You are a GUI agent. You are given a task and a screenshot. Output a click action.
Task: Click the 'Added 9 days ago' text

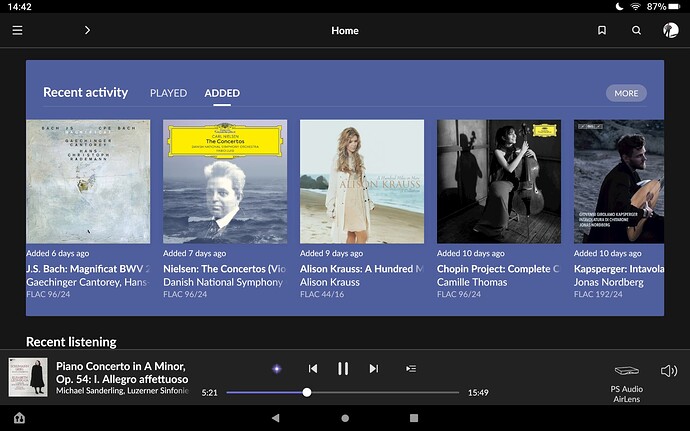331,254
